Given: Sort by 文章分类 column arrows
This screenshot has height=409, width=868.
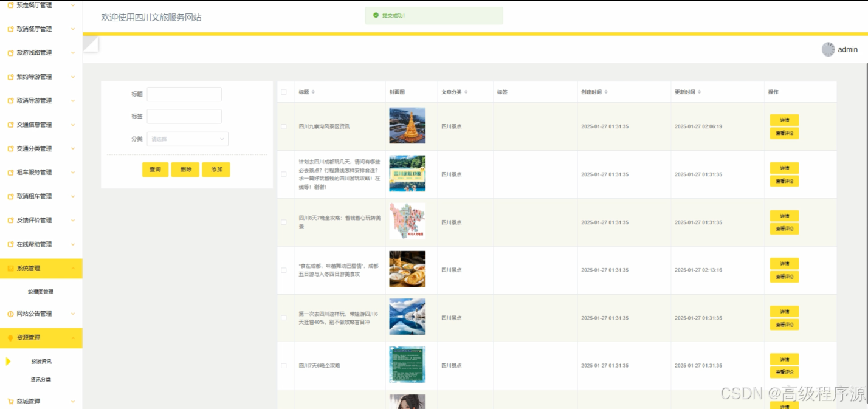Looking at the screenshot, I should (x=466, y=92).
